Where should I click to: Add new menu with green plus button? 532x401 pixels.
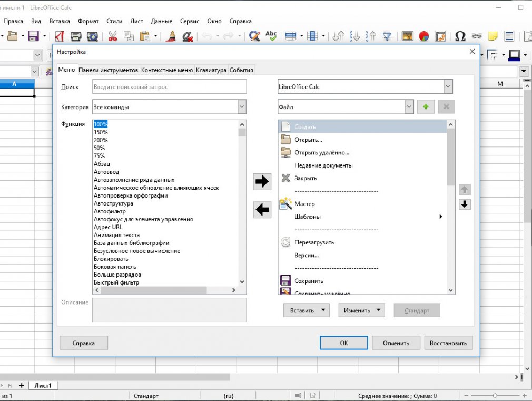tap(426, 106)
